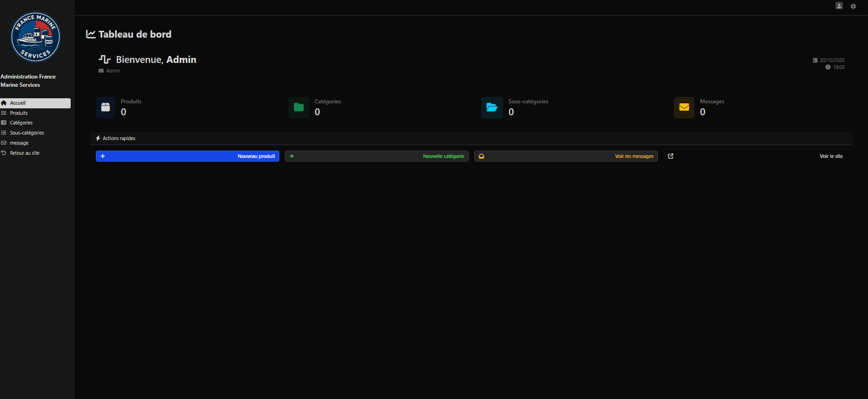This screenshot has height=399, width=868.
Task: Click the home icon beside Accueil
Action: pyautogui.click(x=4, y=103)
